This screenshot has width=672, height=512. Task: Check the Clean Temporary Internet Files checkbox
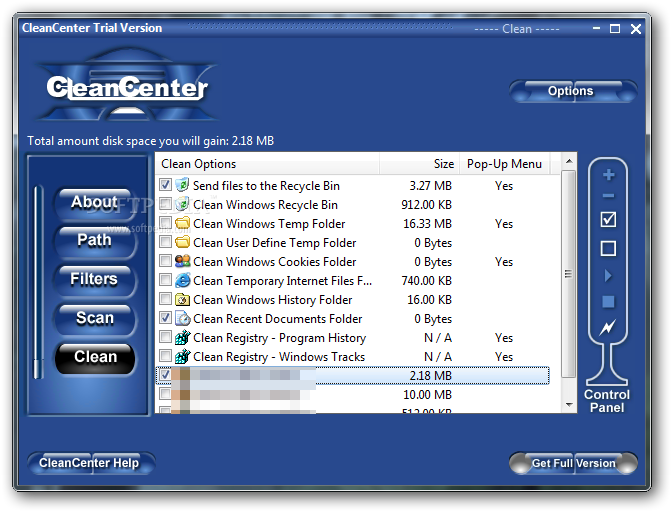click(x=165, y=280)
